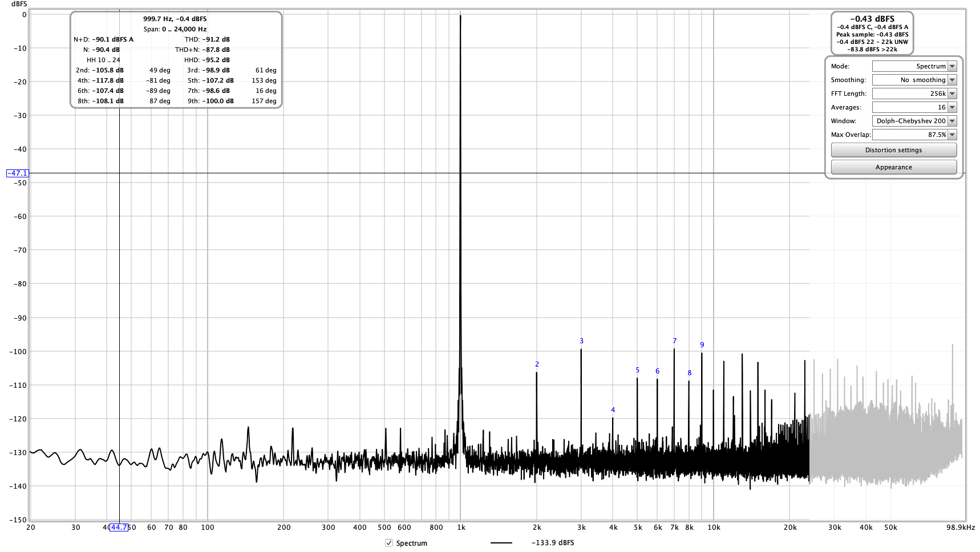Screen dimensions: 980x552
Task: Click the THD+N: -87.8 dB reading
Action: pyautogui.click(x=203, y=50)
